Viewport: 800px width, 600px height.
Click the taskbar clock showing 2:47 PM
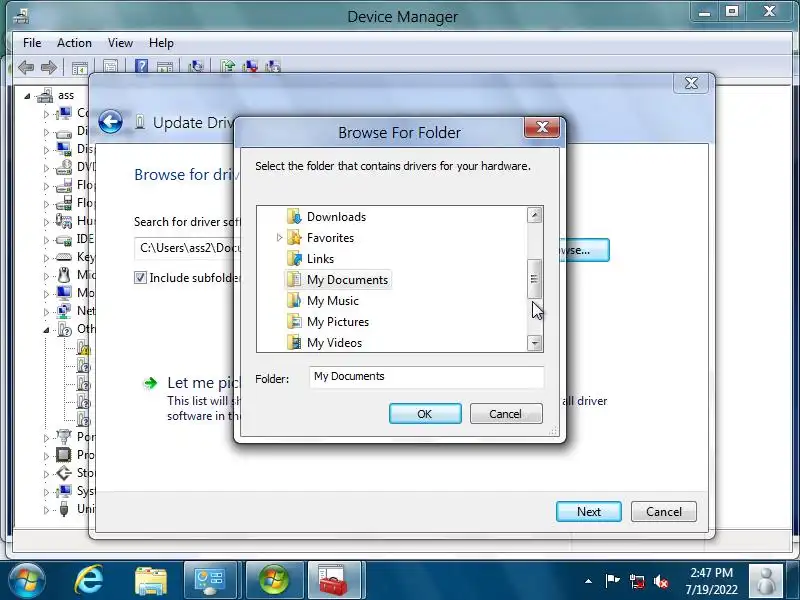[711, 581]
